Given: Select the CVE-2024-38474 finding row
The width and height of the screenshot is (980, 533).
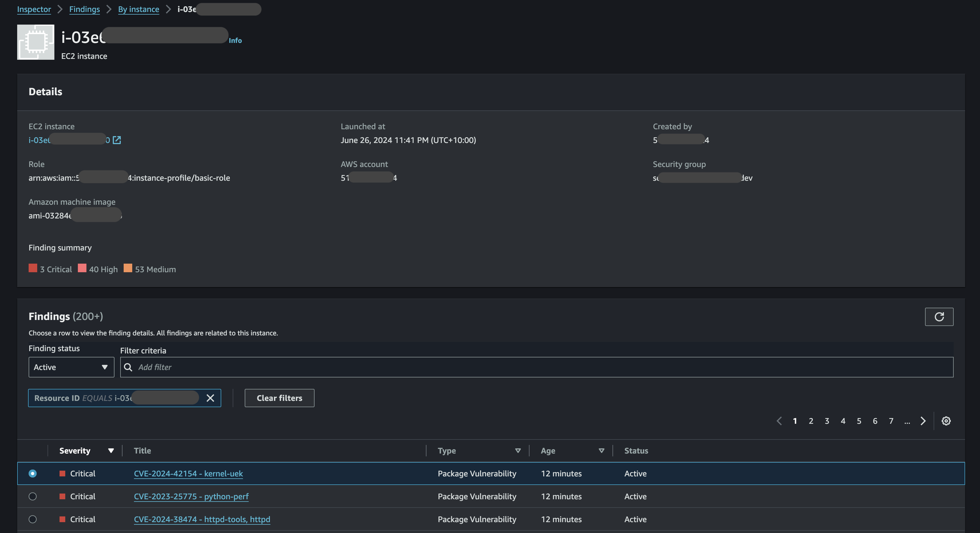Looking at the screenshot, I should [33, 519].
